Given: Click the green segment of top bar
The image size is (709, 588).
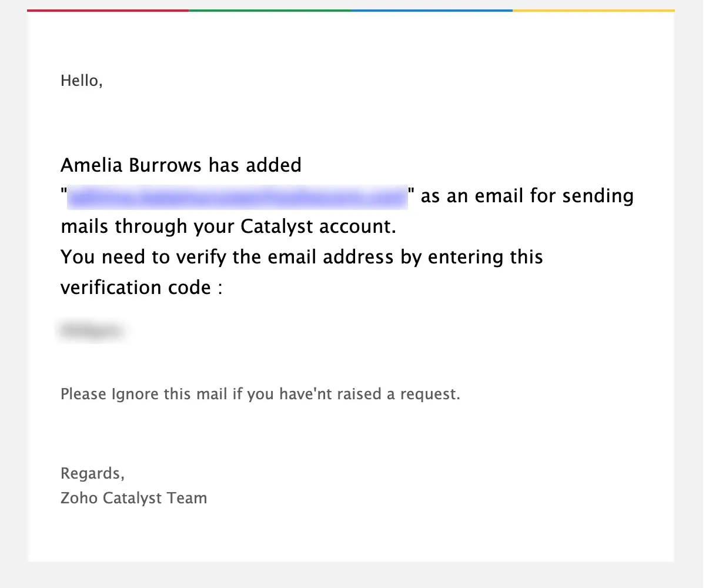Looking at the screenshot, I should point(270,11).
